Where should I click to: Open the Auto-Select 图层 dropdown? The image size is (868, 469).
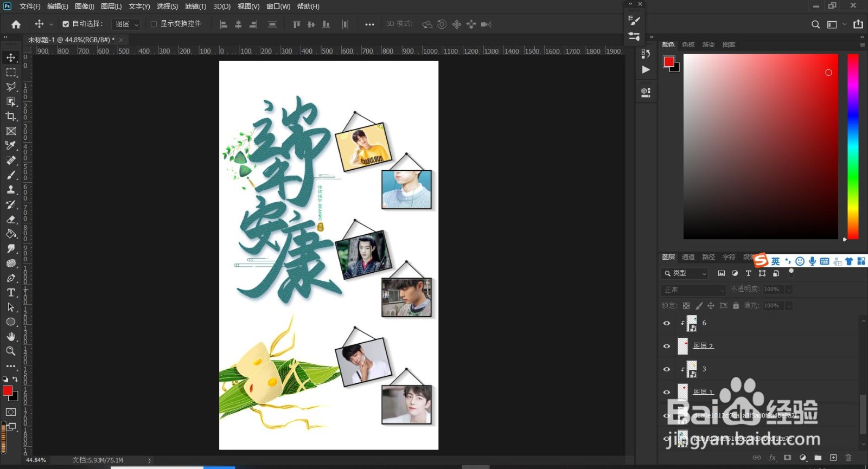(126, 24)
